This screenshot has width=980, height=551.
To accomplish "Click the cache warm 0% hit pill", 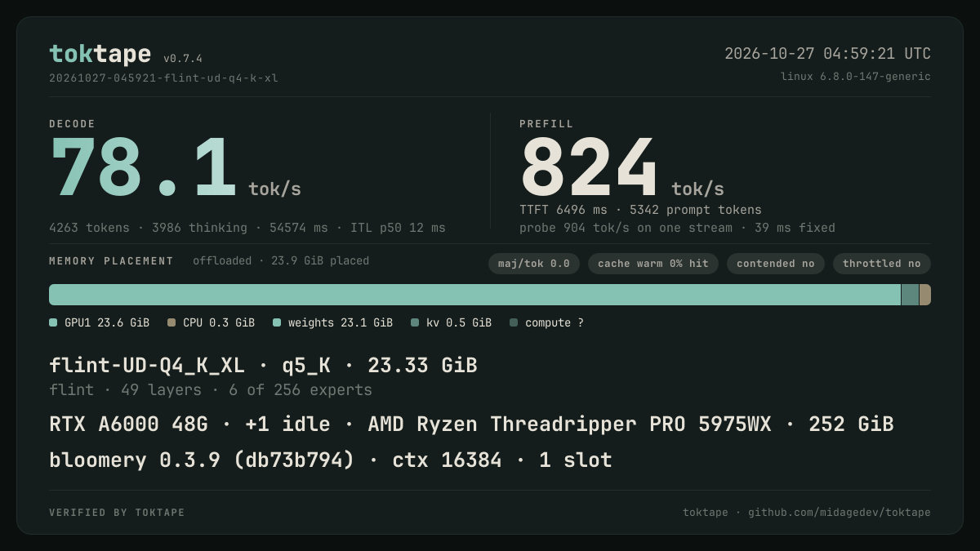I will click(653, 264).
